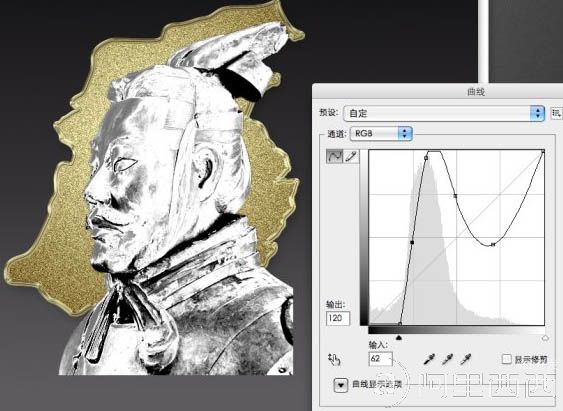Select the pencil draw-curve tool

tap(351, 157)
